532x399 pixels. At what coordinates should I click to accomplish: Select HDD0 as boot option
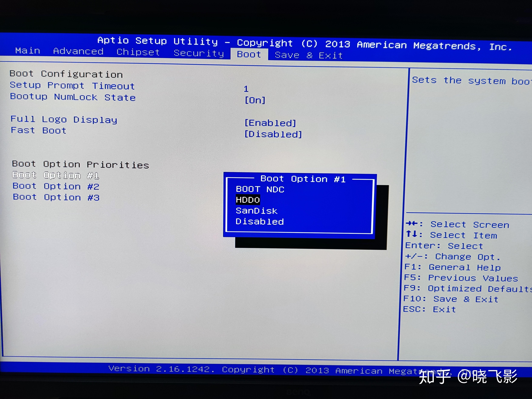coord(248,200)
